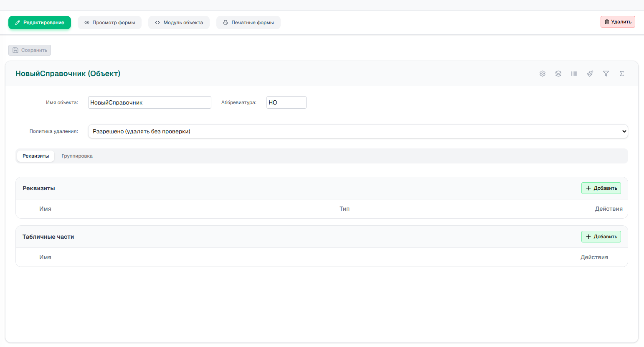Viewport: 644px width, 347px height.
Task: Open Просмотр формы view
Action: tap(109, 23)
